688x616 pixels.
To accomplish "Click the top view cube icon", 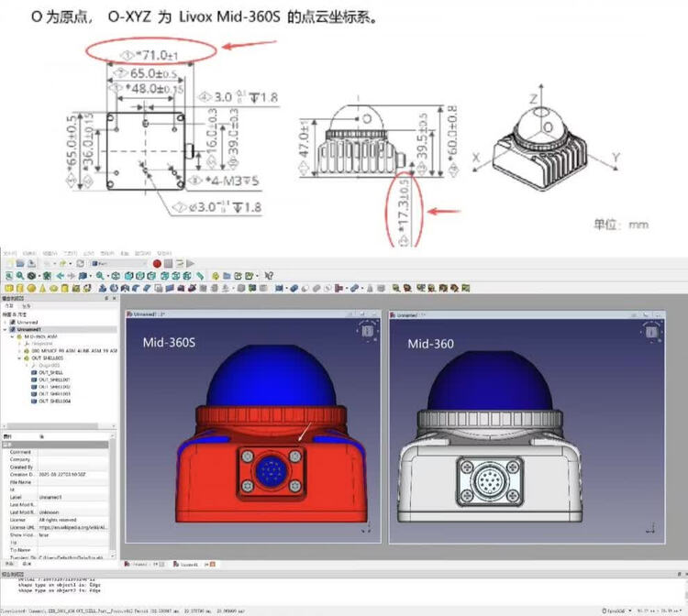I will tap(140, 276).
